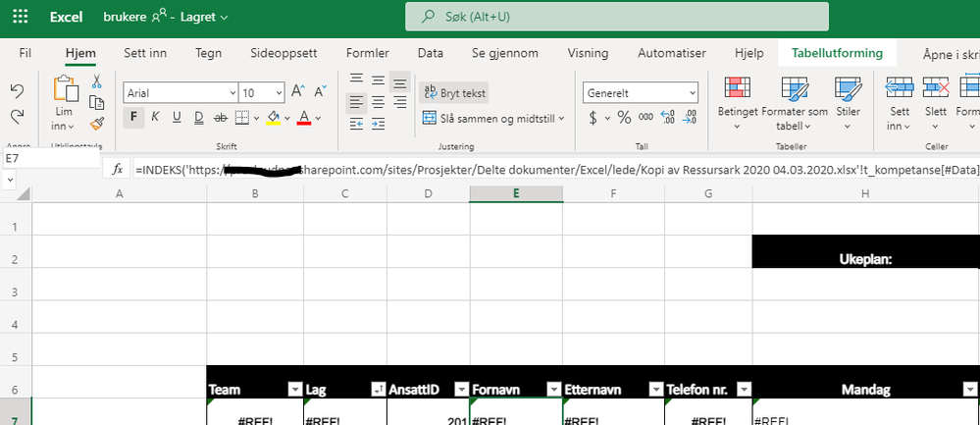Click the Sett inn cells icon

pyautogui.click(x=900, y=87)
